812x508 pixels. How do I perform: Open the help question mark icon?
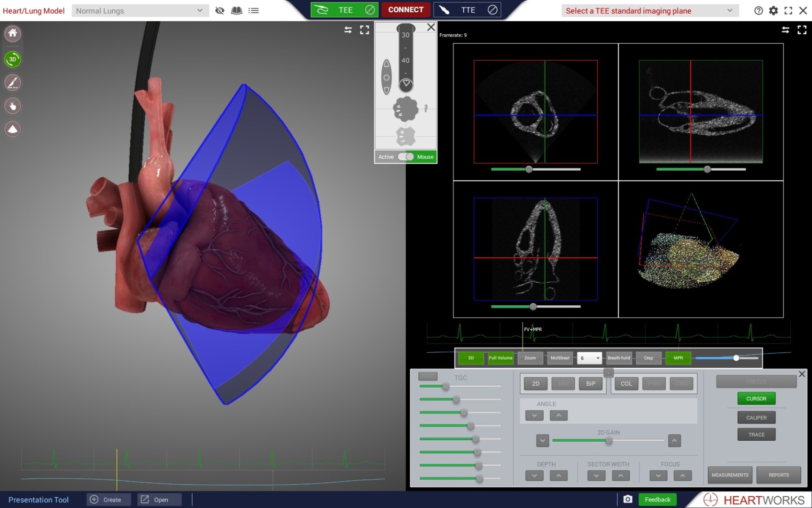pos(758,10)
